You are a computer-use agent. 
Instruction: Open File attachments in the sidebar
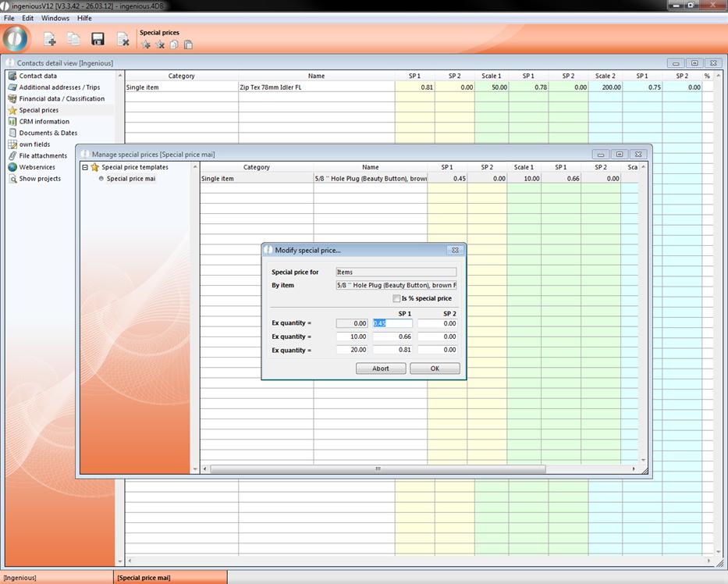(x=43, y=156)
